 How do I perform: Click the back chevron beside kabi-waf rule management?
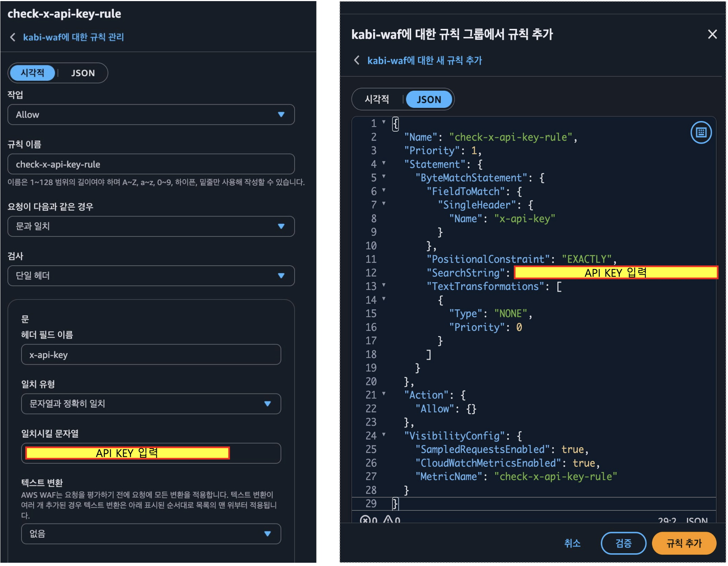coord(13,37)
